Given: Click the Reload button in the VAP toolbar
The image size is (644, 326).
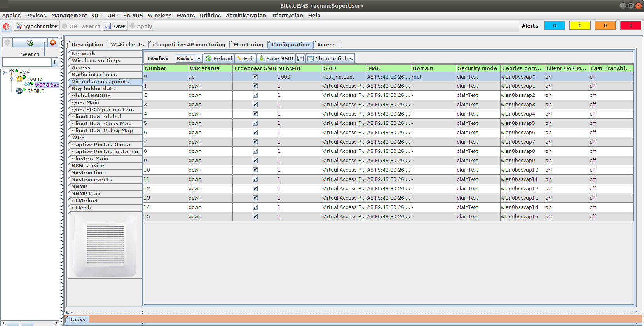Looking at the screenshot, I should 219,58.
